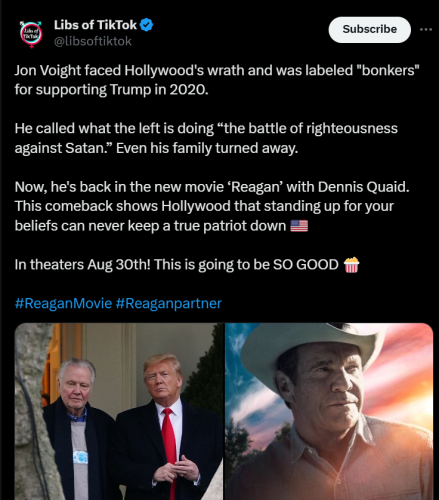Subscribe to Libs of TikTok

(x=370, y=30)
